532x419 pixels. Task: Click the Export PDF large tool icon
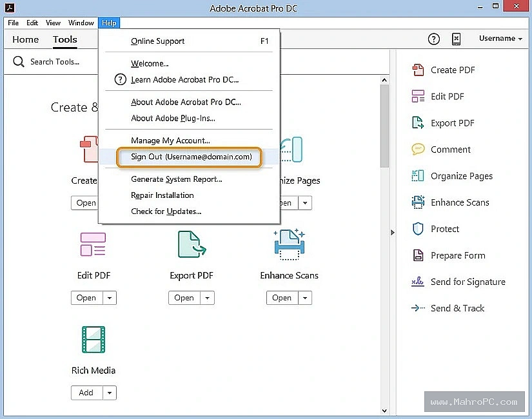click(192, 244)
